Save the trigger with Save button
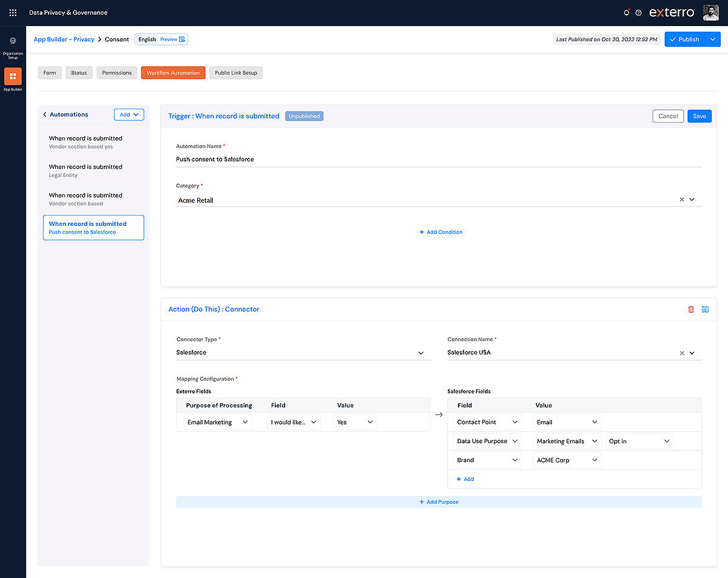 (699, 116)
